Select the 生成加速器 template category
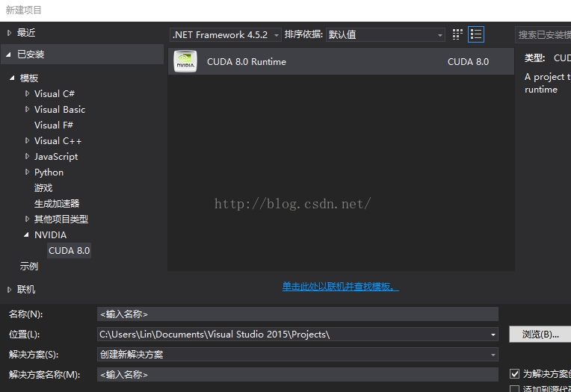 tap(57, 203)
